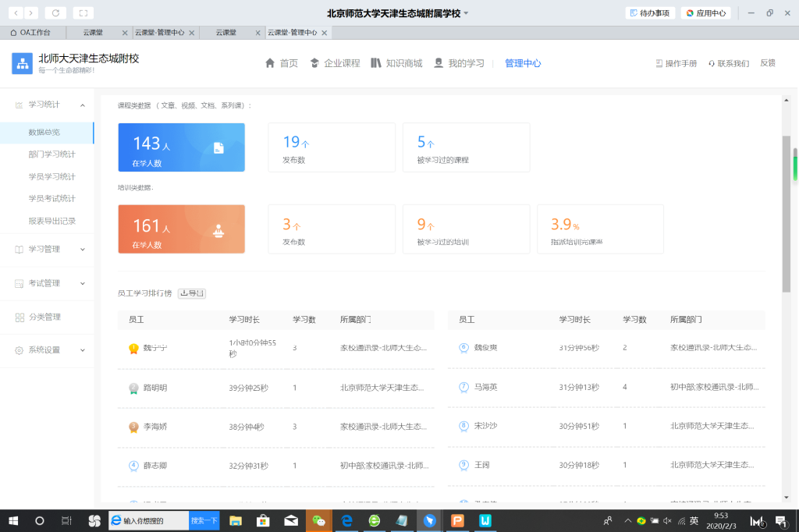
Task: Click the document icon on 143人 card
Action: tap(218, 147)
